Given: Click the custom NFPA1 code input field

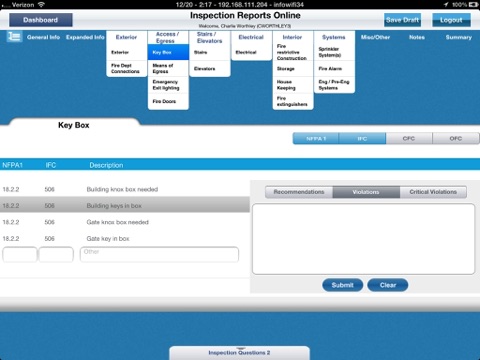Looking at the screenshot, I should [20, 255].
